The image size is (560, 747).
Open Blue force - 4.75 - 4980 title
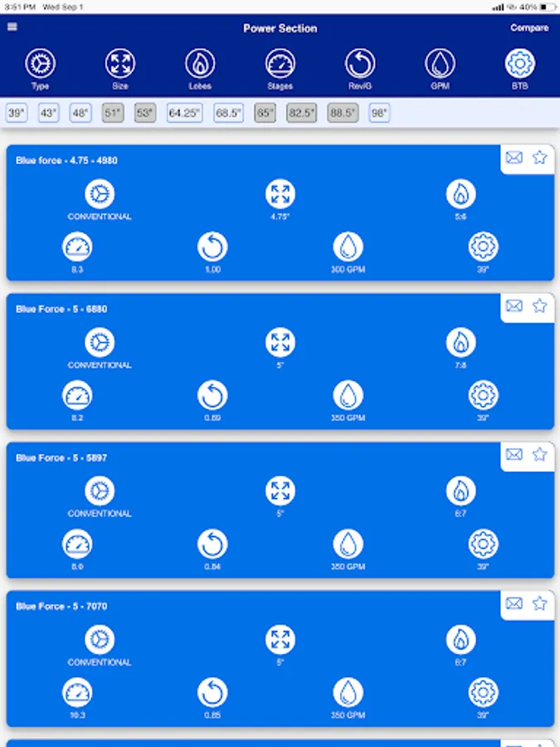[66, 160]
